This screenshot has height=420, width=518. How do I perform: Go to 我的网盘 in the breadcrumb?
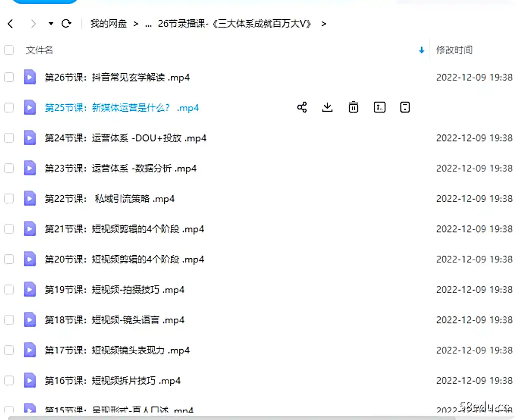tap(108, 24)
